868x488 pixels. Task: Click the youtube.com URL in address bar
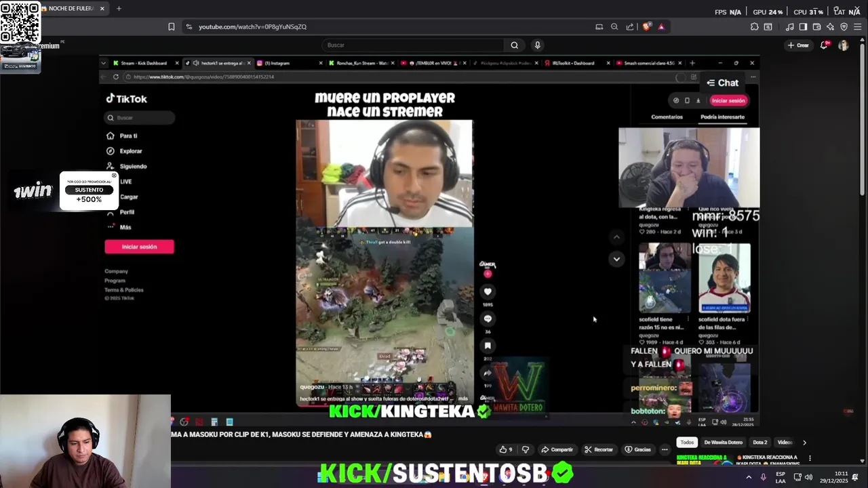pos(252,26)
